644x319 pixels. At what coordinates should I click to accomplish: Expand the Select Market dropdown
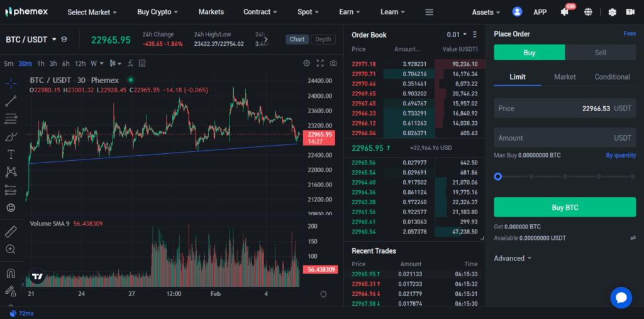click(x=92, y=13)
